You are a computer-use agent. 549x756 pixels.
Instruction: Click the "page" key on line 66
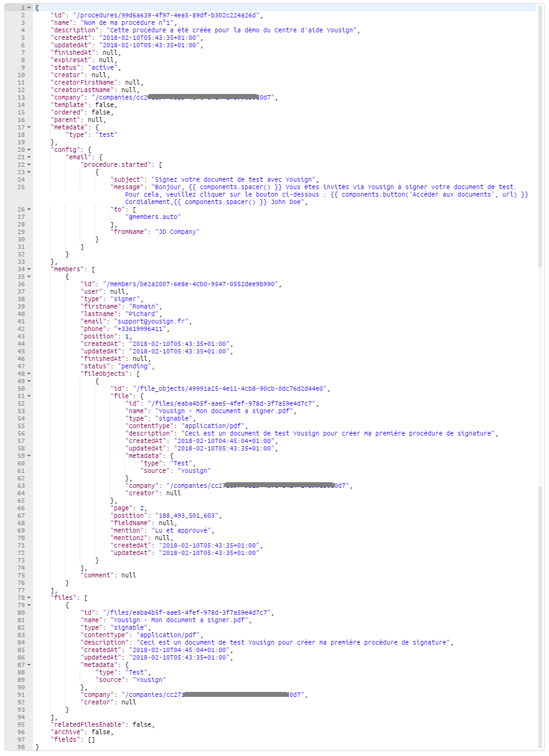pos(120,508)
